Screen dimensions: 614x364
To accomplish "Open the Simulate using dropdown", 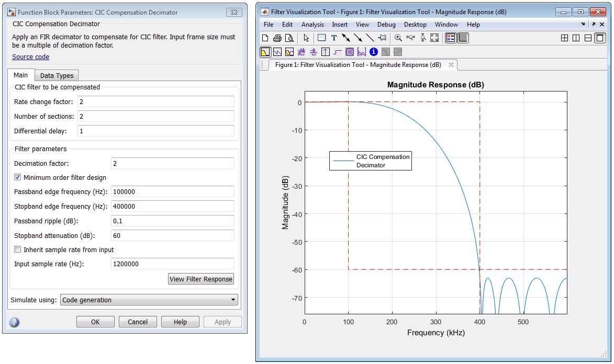I will pyautogui.click(x=149, y=300).
